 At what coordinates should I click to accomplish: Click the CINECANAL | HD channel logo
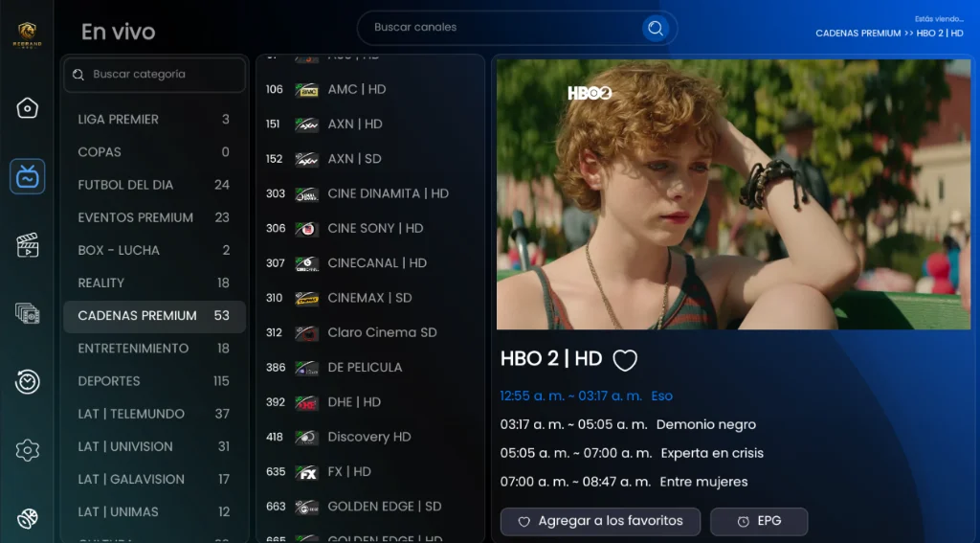tap(307, 263)
